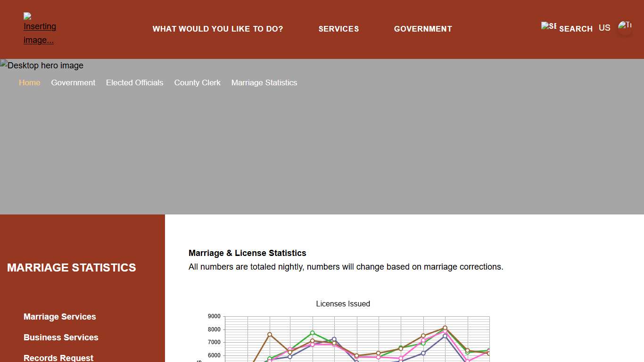Expand the Government header menu
This screenshot has width=644, height=362.
point(423,29)
